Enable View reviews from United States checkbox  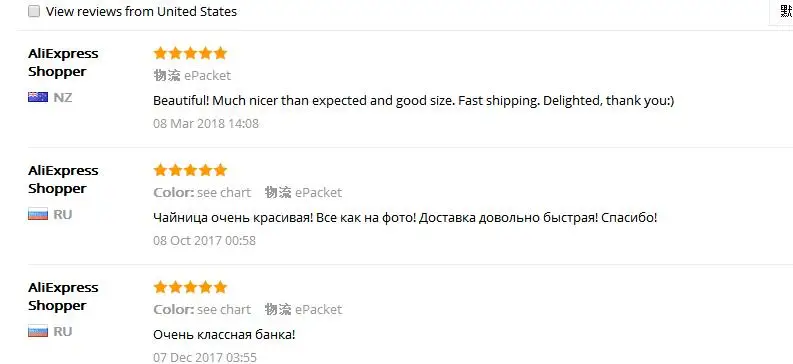coord(34,12)
